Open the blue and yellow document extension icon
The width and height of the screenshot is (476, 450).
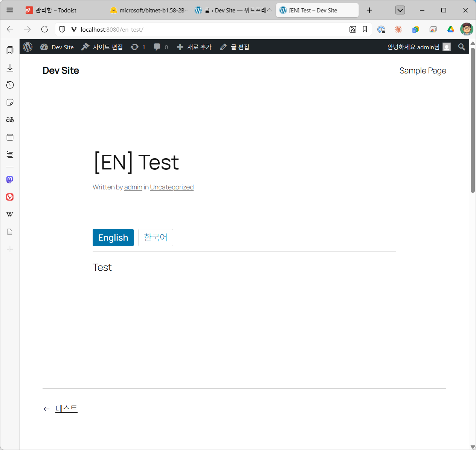[x=416, y=29]
